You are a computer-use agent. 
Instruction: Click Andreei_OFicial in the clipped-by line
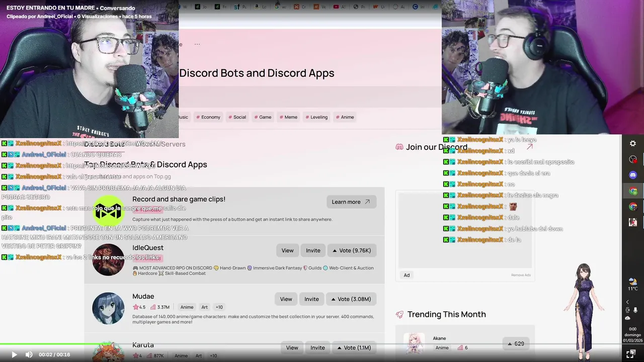click(55, 17)
